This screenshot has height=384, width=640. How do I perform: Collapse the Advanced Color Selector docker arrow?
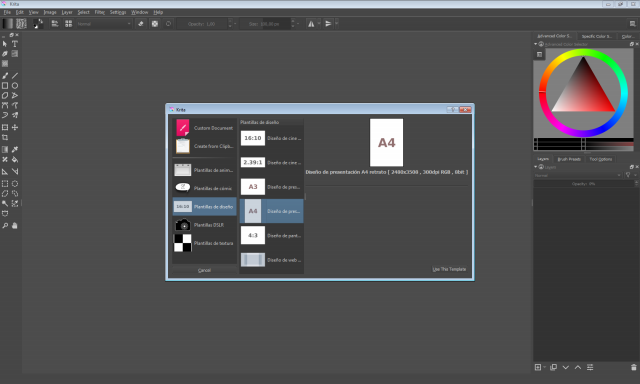click(x=536, y=44)
